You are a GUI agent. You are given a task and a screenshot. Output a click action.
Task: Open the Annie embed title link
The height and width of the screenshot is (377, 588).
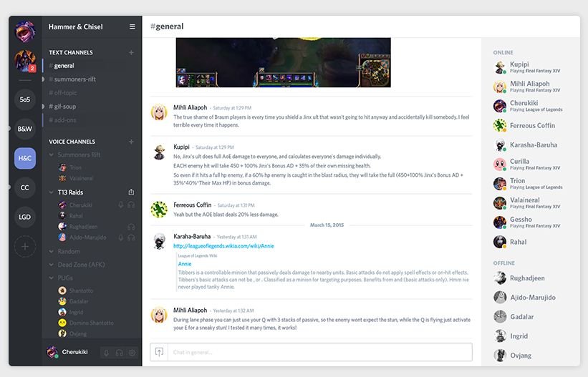(x=185, y=264)
